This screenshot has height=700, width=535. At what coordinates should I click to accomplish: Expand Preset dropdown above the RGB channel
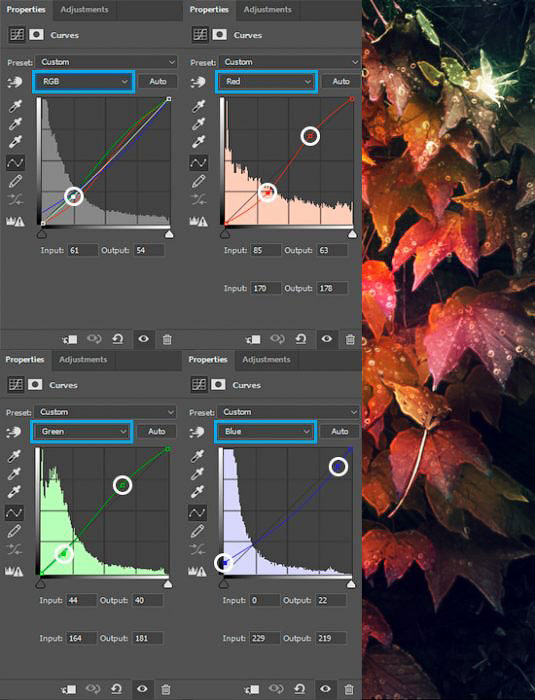tap(106, 62)
